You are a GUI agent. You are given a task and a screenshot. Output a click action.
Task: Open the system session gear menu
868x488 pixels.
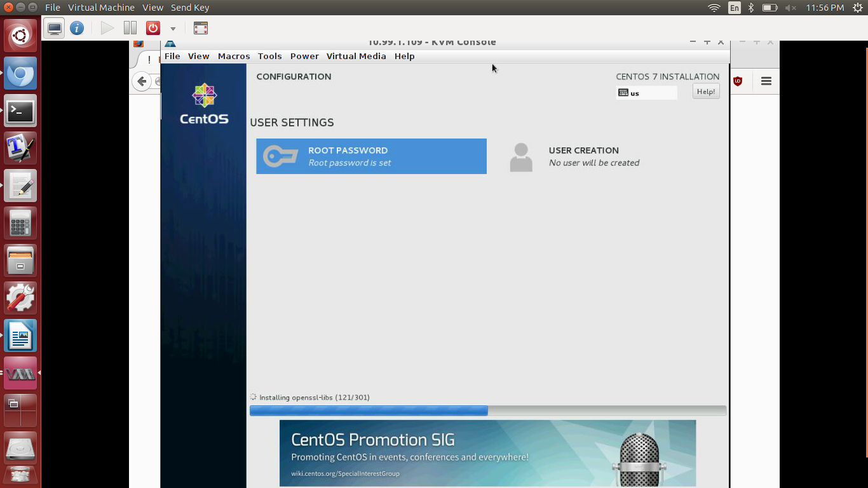pos(857,8)
